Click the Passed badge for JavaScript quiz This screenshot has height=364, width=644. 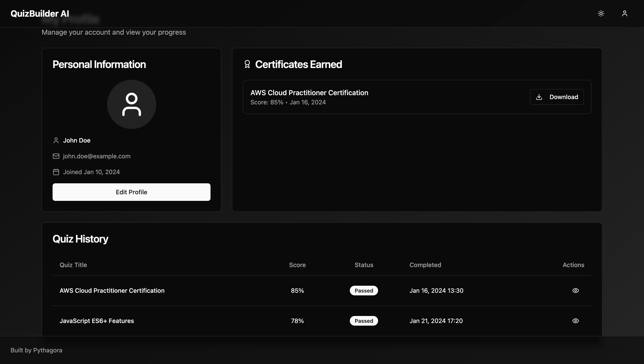click(x=364, y=321)
